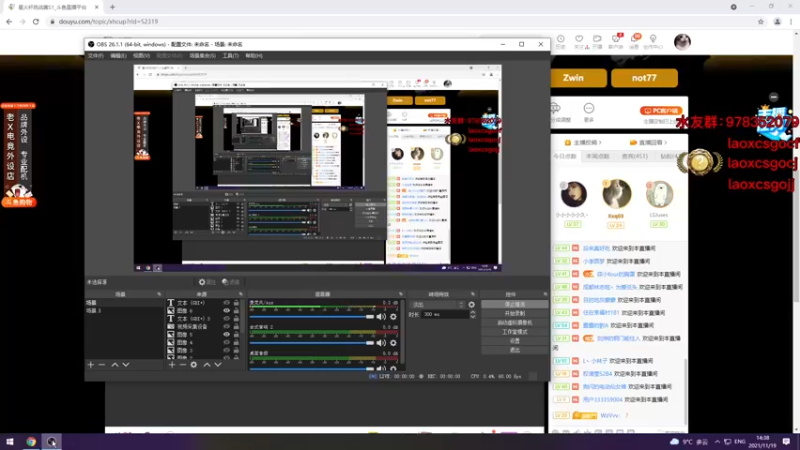Screen dimensions: 800x450
Task: Open Douyu history clock icon
Action: [561, 39]
